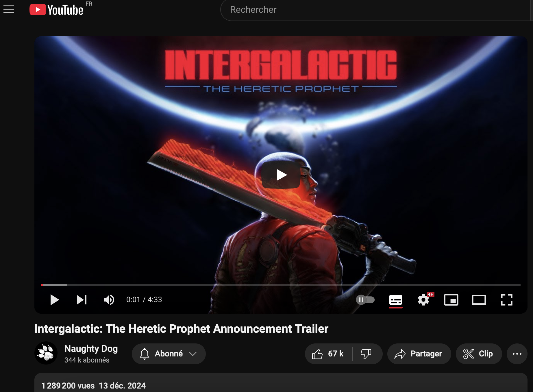The image size is (533, 392).
Task: Skip to the next video
Action: 82,300
